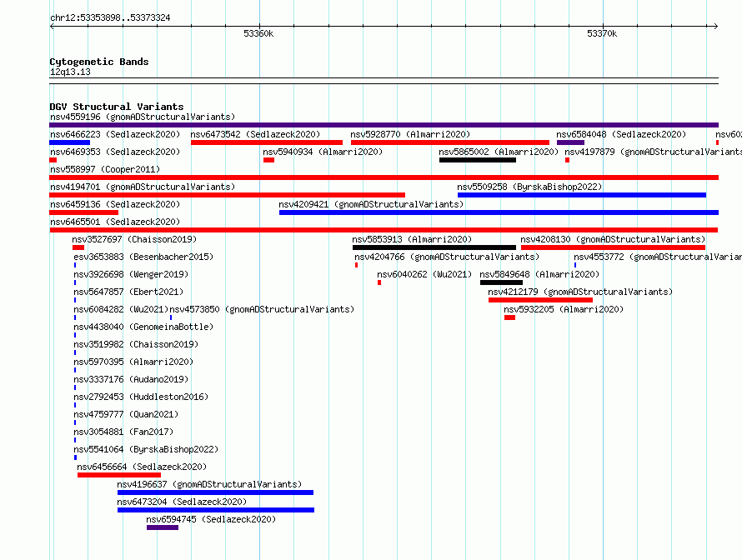Click nsv4573850 gnomADStructuralVariants label
This screenshot has height=560, width=742.
coord(262,309)
